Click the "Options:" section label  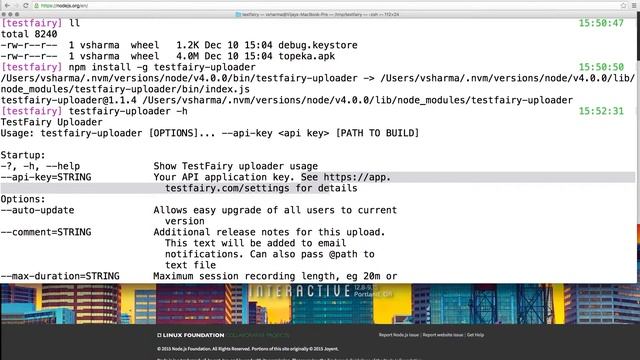[x=23, y=199]
